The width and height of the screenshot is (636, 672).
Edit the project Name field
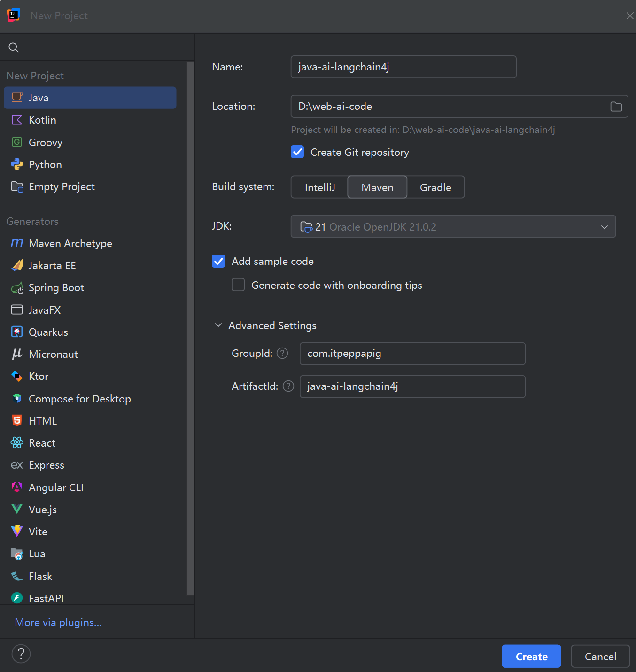[403, 67]
